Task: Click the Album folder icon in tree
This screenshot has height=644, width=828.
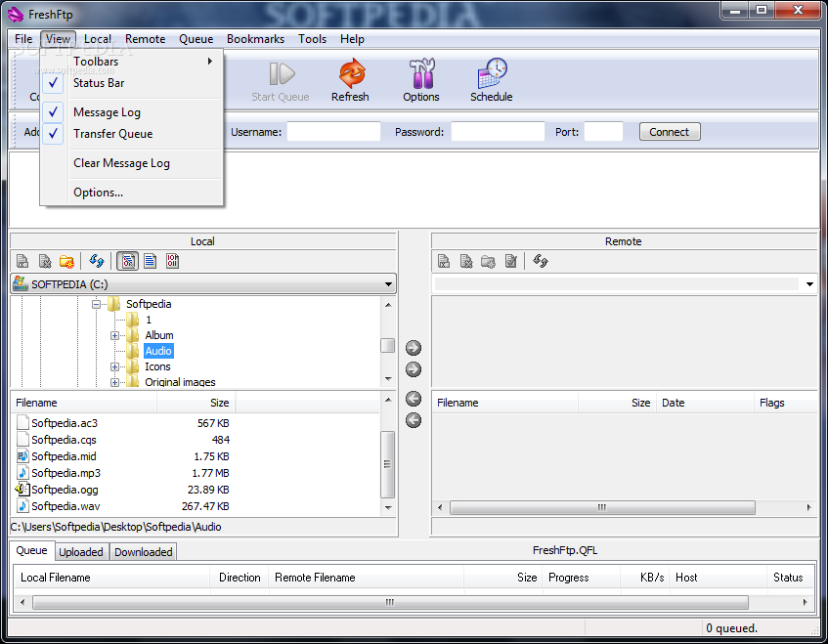Action: (x=133, y=335)
